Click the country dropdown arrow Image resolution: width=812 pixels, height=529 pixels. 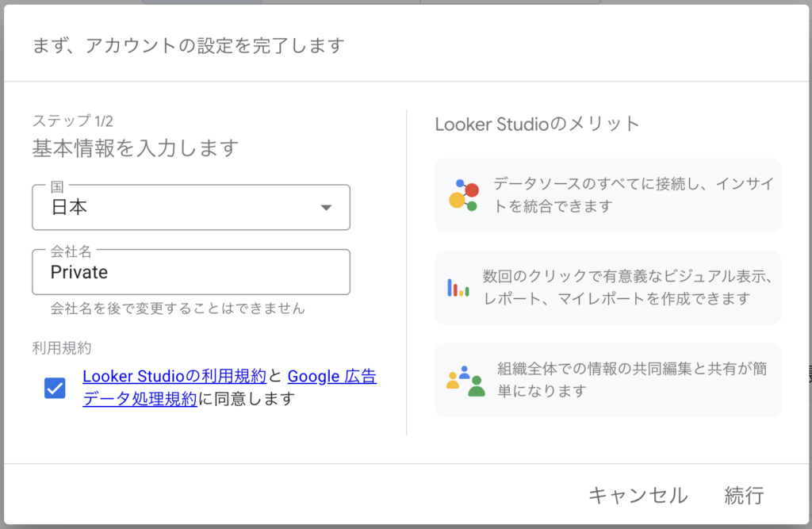tap(325, 208)
